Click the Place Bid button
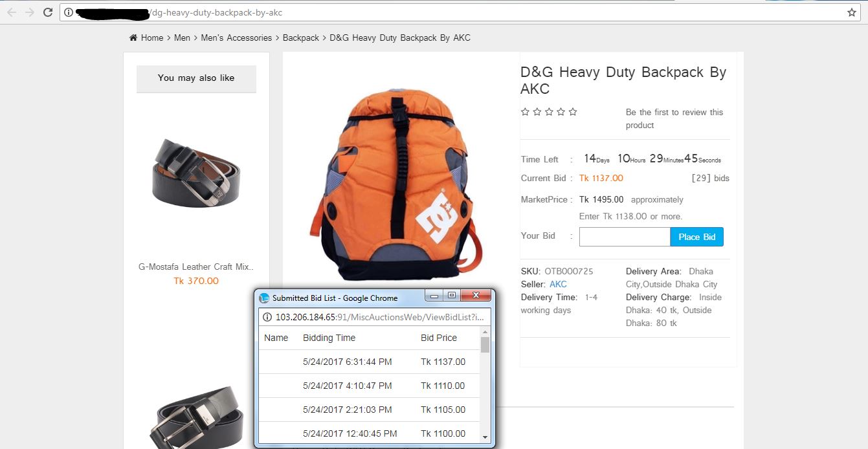The image size is (868, 449). click(x=696, y=237)
